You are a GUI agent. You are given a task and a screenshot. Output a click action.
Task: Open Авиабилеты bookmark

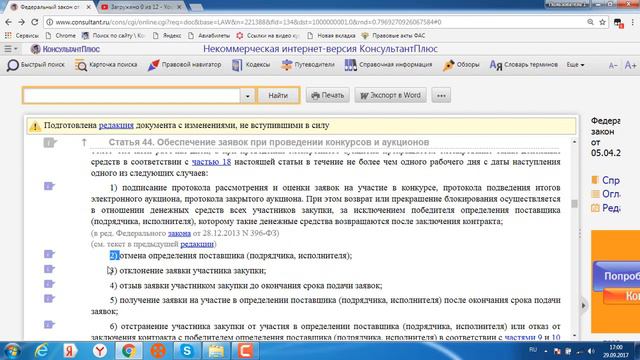(209, 36)
